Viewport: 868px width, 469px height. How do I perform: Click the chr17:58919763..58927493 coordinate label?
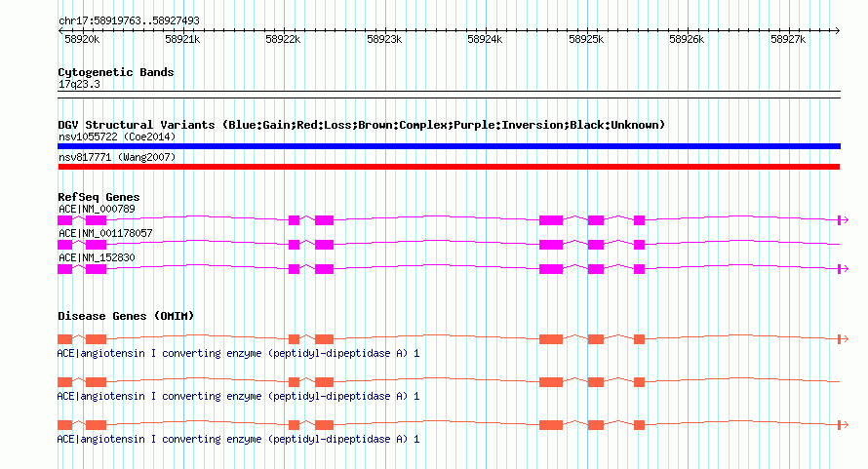[129, 21]
